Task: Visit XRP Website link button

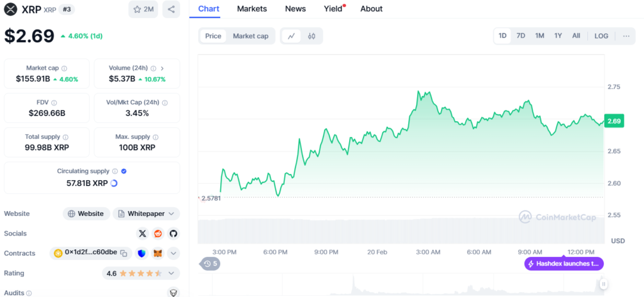Action: coord(86,213)
